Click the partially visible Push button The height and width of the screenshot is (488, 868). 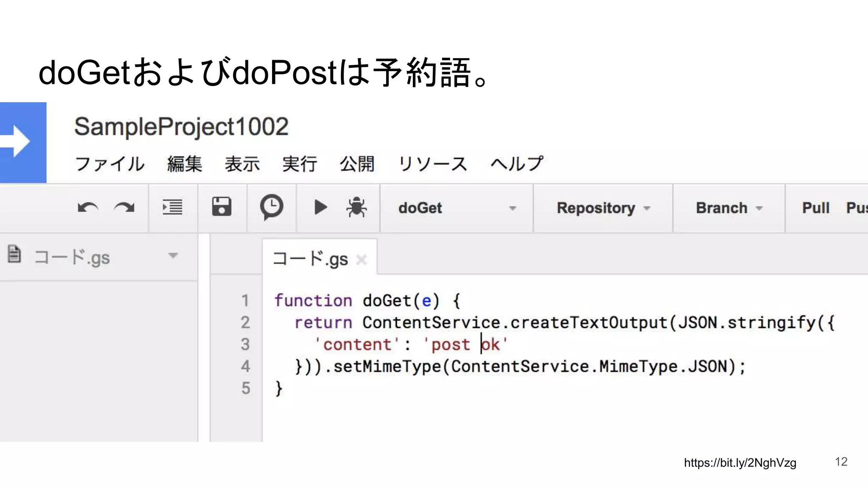[857, 208]
